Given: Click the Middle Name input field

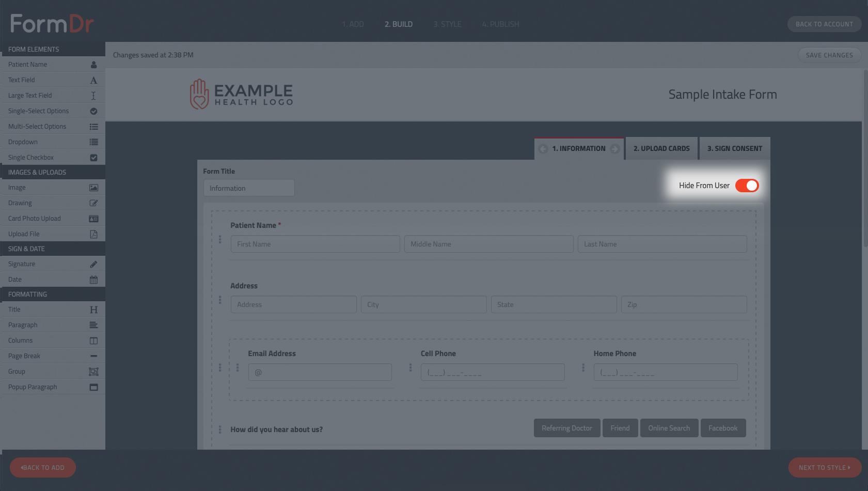Looking at the screenshot, I should (x=488, y=244).
